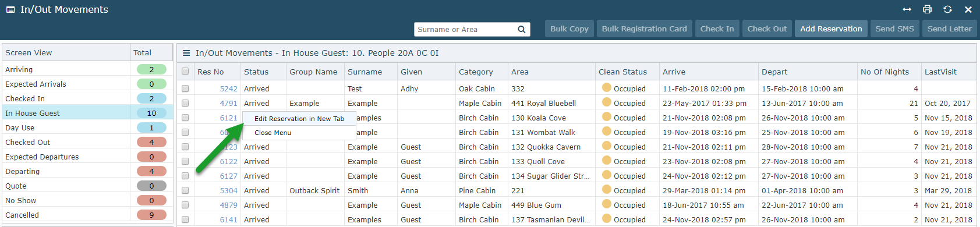Sort by the Clean Status column header

coord(622,72)
